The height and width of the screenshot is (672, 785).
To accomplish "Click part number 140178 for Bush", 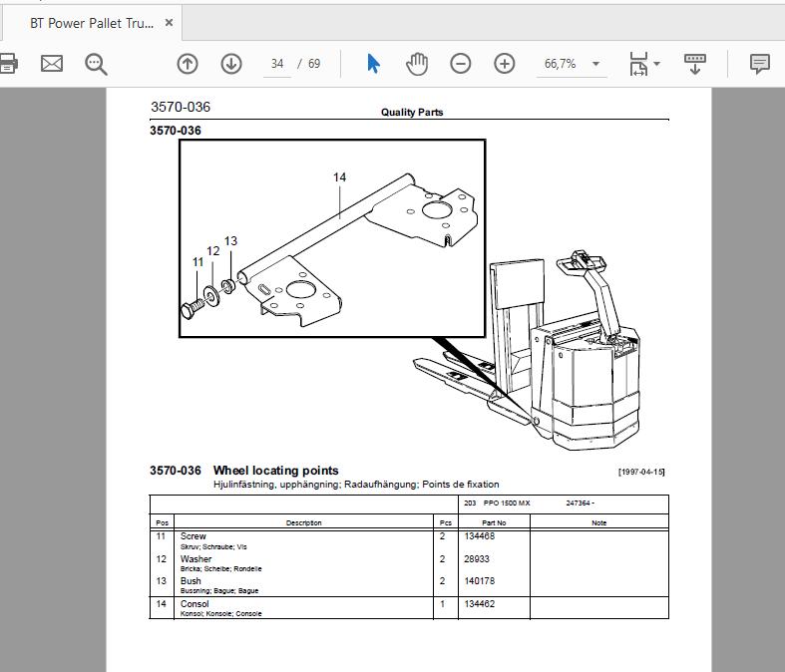I will (x=479, y=580).
